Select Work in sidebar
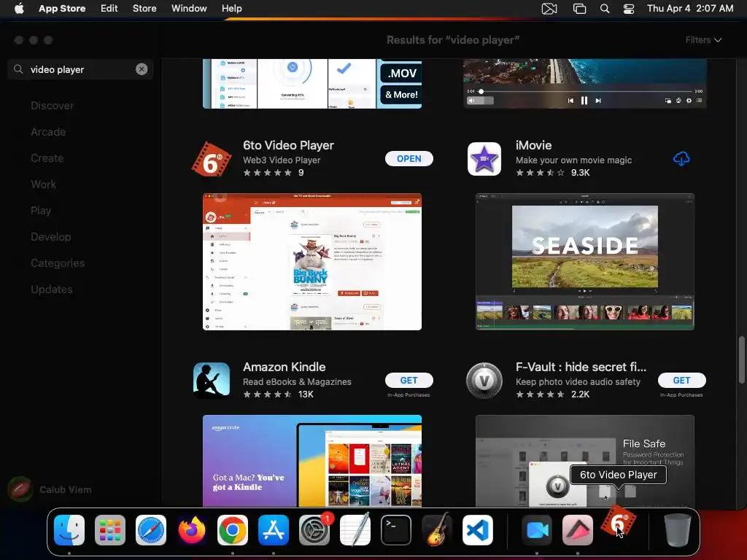Viewport: 747px width, 560px height. tap(43, 184)
